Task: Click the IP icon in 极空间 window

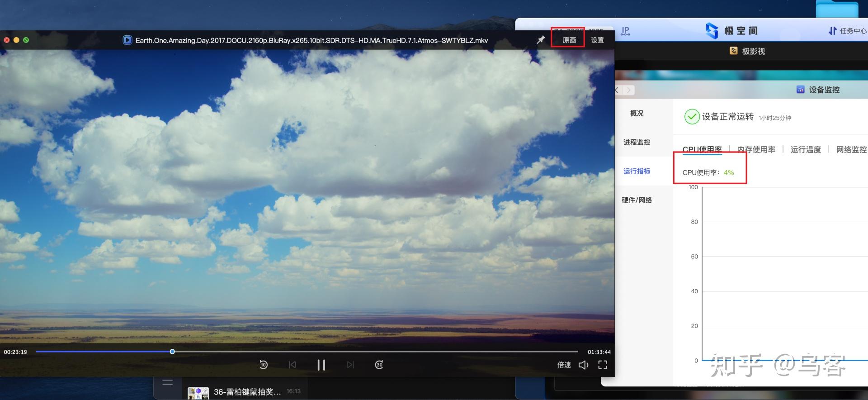Action: 625,31
